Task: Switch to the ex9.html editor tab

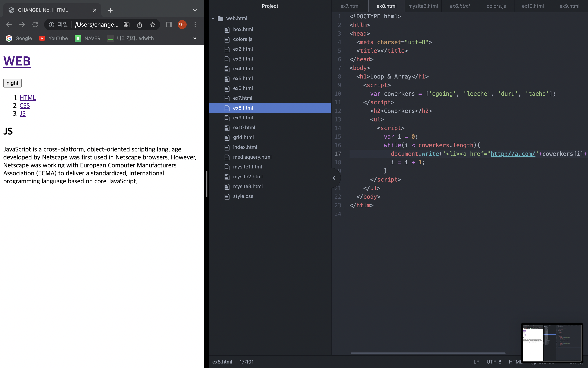Action: [x=569, y=6]
